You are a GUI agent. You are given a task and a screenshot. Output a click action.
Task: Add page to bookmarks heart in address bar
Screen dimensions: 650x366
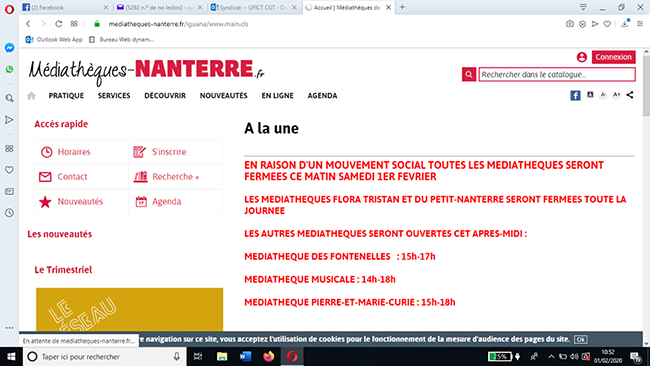tap(607, 24)
